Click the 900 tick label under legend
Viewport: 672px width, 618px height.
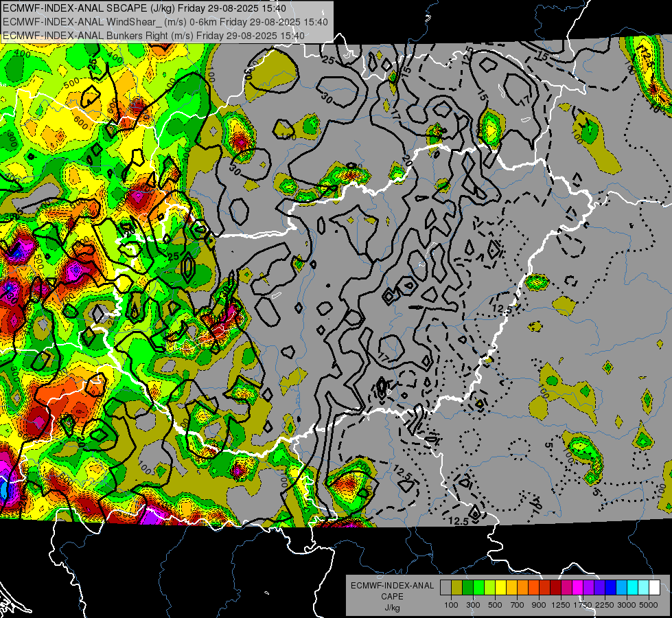[539, 605]
